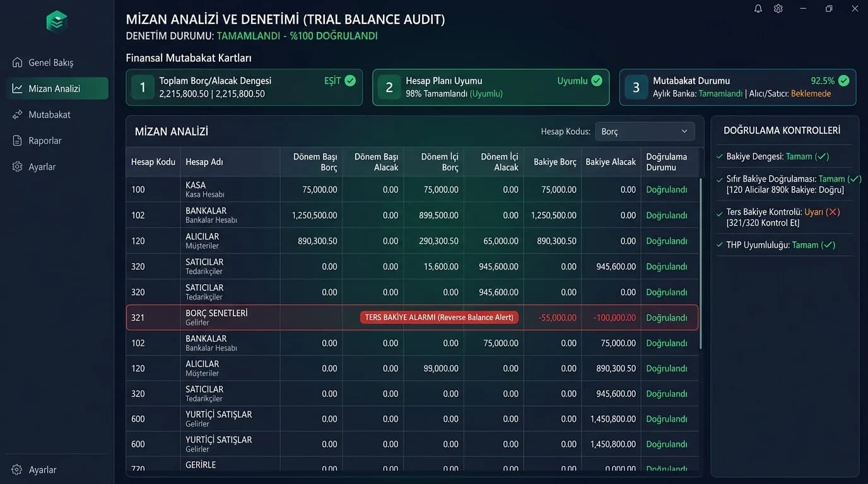Viewport: 868px width, 484px height.
Task: Click the Ayarlar gear icon below Raporlar
Action: 17,166
